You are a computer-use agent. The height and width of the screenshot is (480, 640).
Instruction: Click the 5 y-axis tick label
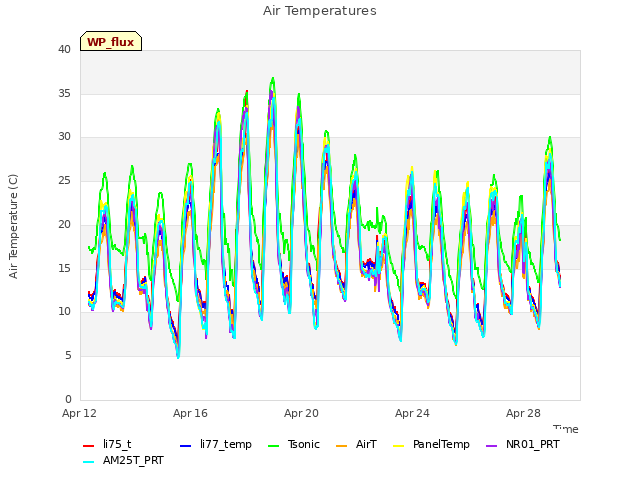(68, 356)
